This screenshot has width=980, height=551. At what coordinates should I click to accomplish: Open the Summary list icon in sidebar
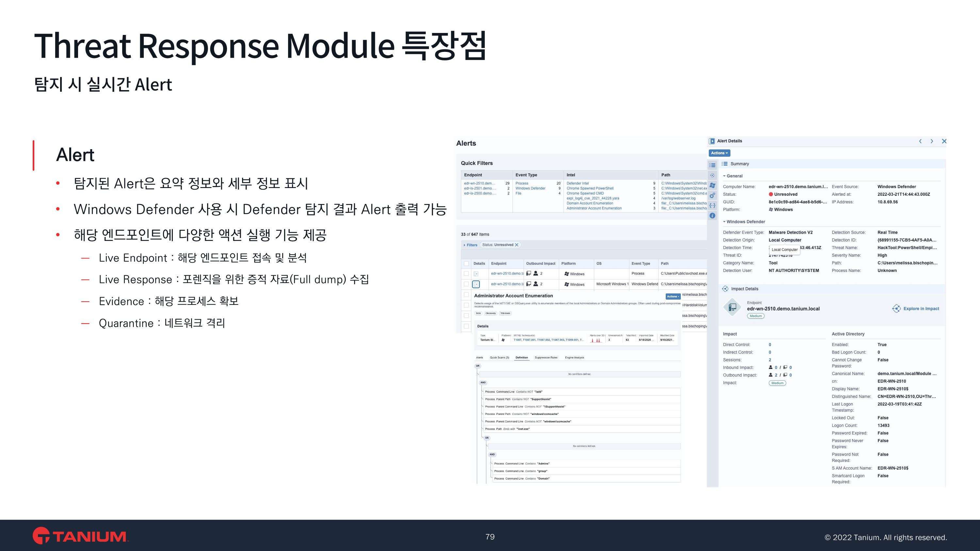pyautogui.click(x=712, y=165)
